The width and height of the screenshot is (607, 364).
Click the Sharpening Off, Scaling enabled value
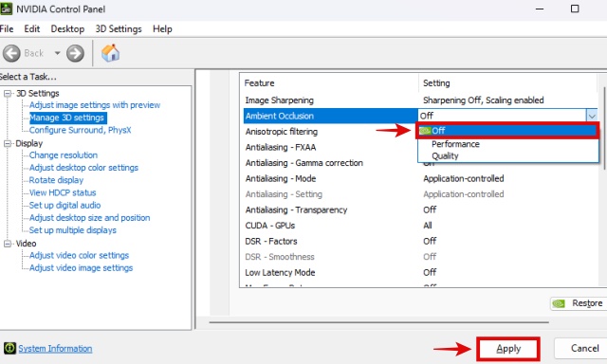point(484,100)
